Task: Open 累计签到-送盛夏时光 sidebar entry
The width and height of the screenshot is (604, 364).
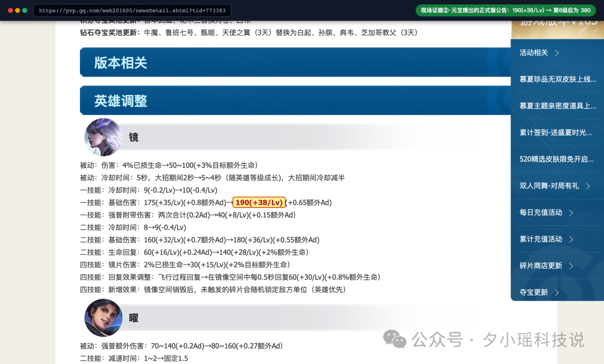Action: point(555,133)
